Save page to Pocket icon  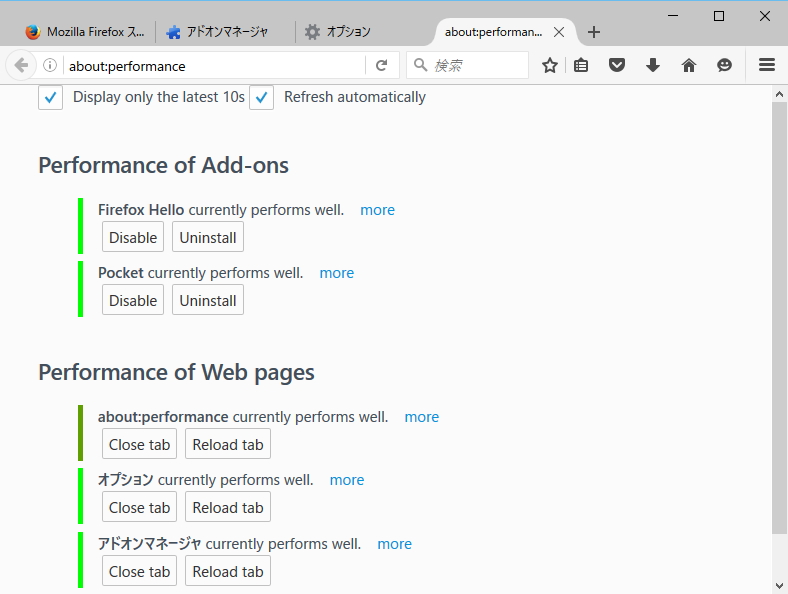pos(617,65)
